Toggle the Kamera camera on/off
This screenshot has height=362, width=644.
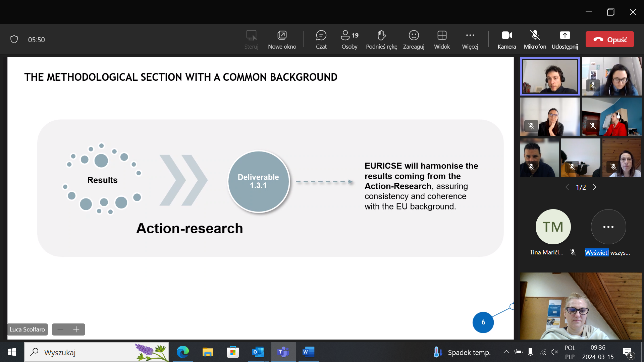[x=506, y=39]
